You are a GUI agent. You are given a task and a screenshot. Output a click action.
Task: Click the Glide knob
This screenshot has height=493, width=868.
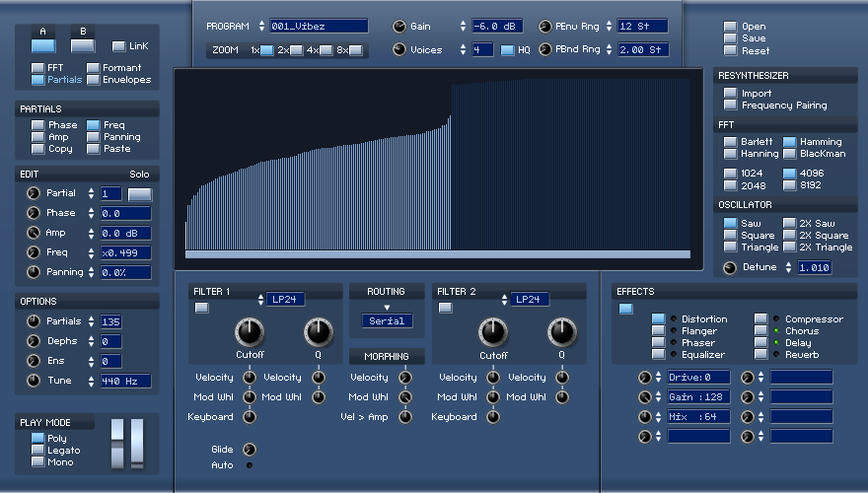[250, 450]
